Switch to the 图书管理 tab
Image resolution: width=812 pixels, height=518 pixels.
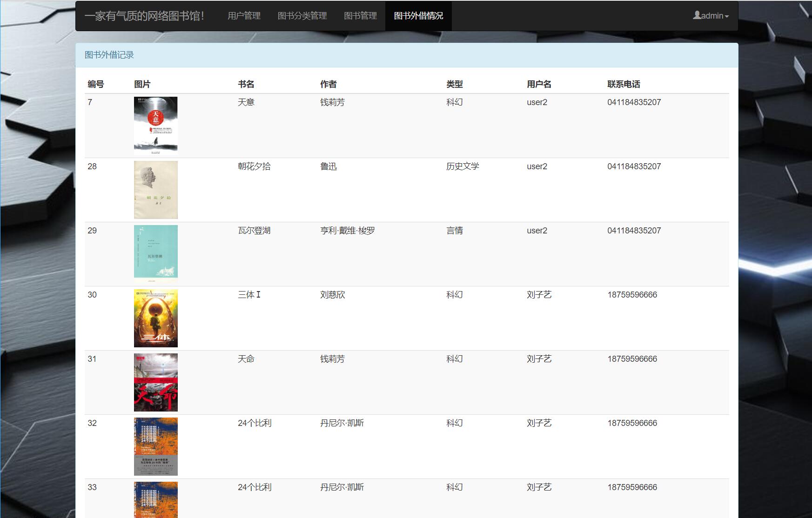pos(360,16)
